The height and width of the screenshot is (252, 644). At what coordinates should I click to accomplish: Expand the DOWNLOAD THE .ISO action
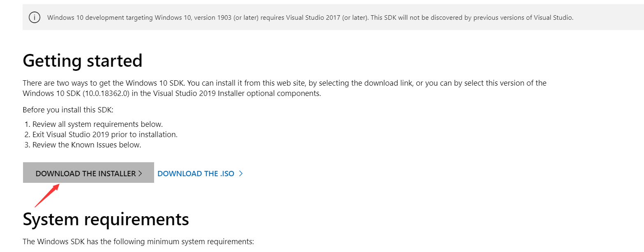point(195,173)
